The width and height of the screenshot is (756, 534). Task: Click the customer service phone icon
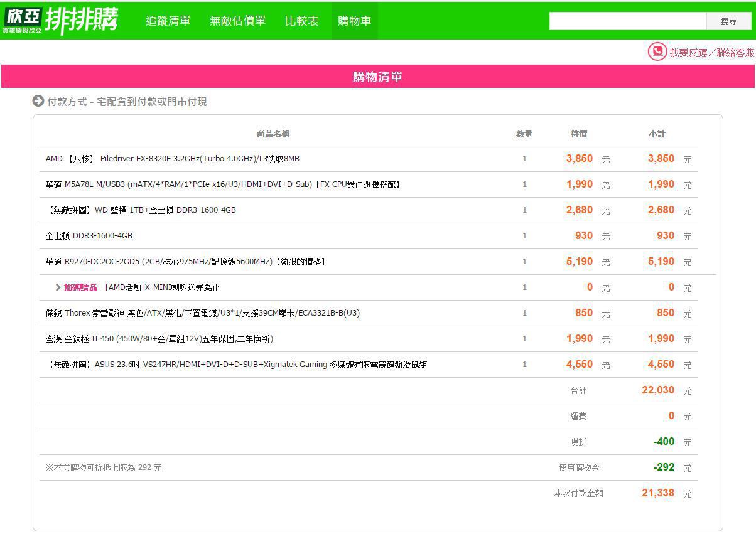click(657, 51)
